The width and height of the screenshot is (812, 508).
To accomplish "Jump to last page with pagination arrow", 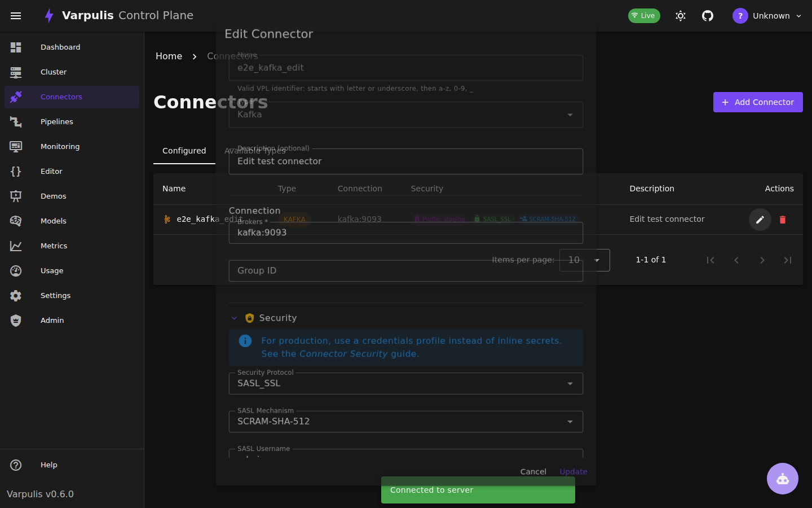I will tap(788, 260).
